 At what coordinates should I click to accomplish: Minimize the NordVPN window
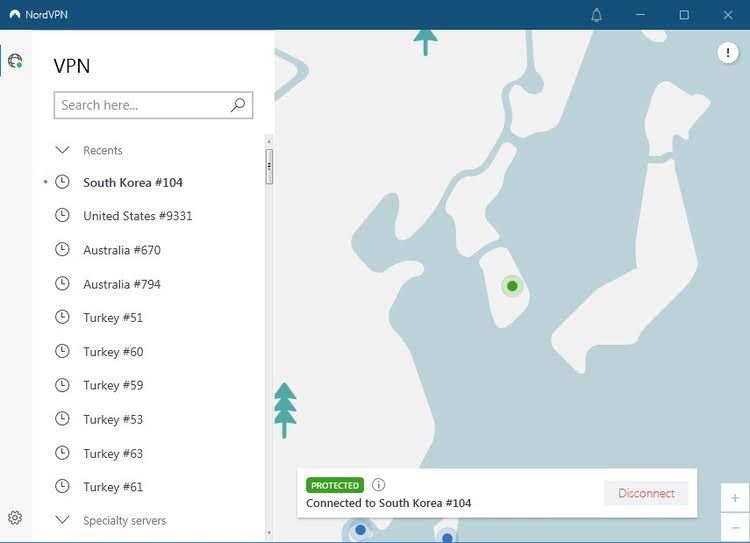(640, 15)
